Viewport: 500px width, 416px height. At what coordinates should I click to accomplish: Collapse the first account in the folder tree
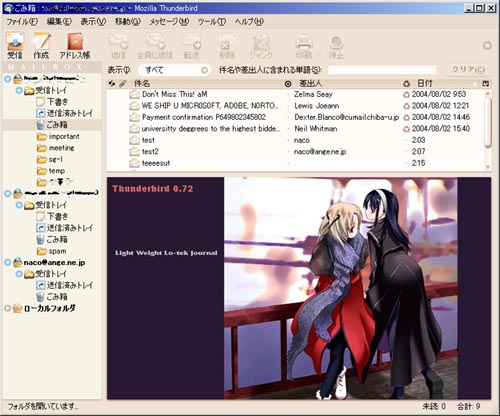[x=7, y=79]
